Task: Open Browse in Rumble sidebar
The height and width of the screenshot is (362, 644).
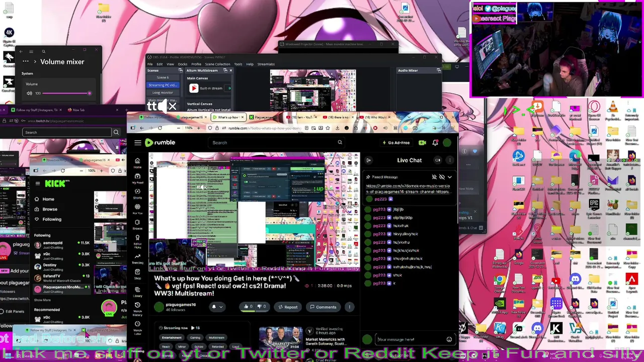Action: [x=137, y=224]
